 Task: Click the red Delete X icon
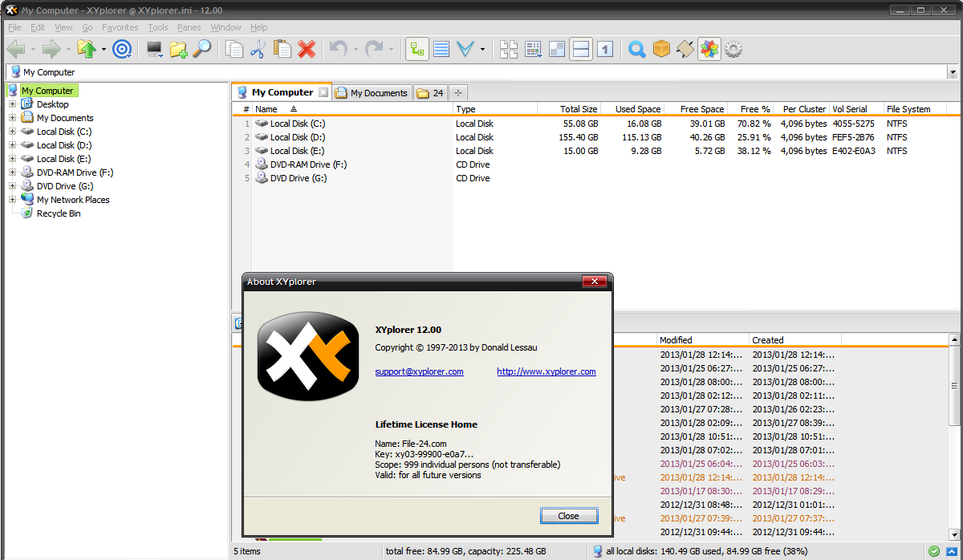[307, 50]
